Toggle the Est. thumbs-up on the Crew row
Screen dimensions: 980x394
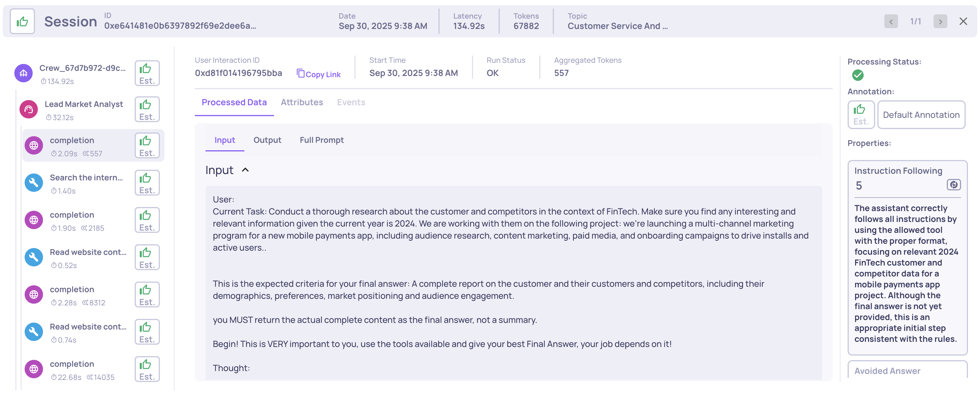point(147,73)
